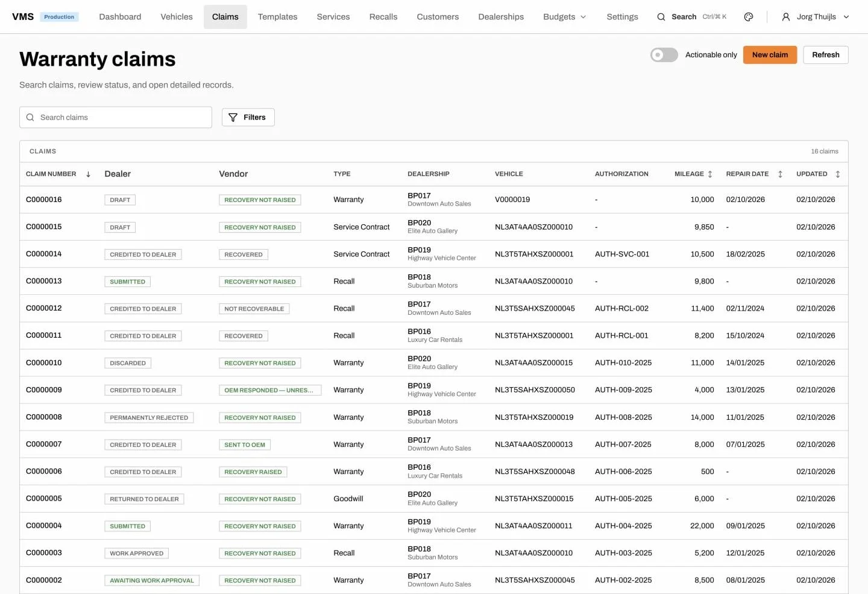Click the Repair Date sort icon
This screenshot has width=868, height=594.
coord(780,174)
